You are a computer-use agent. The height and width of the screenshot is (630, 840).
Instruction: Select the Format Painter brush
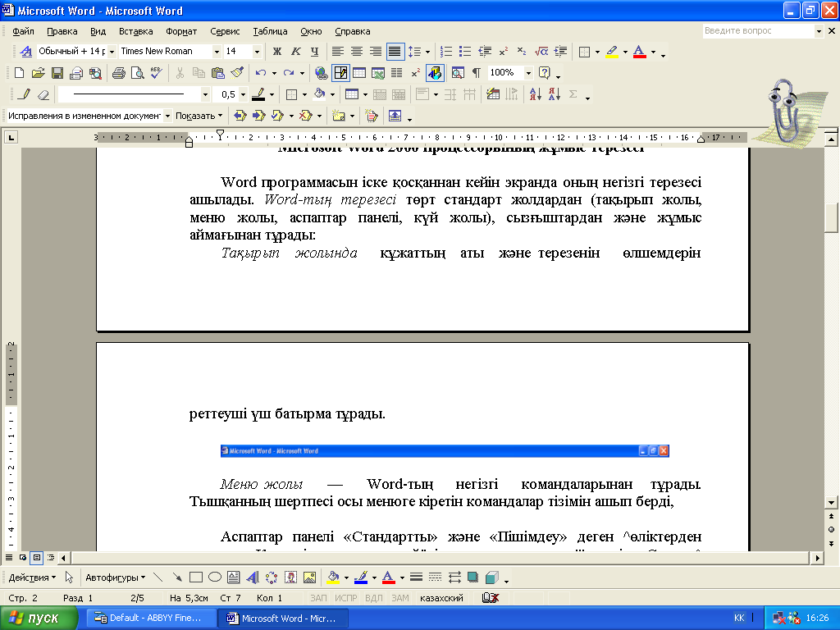pyautogui.click(x=237, y=73)
